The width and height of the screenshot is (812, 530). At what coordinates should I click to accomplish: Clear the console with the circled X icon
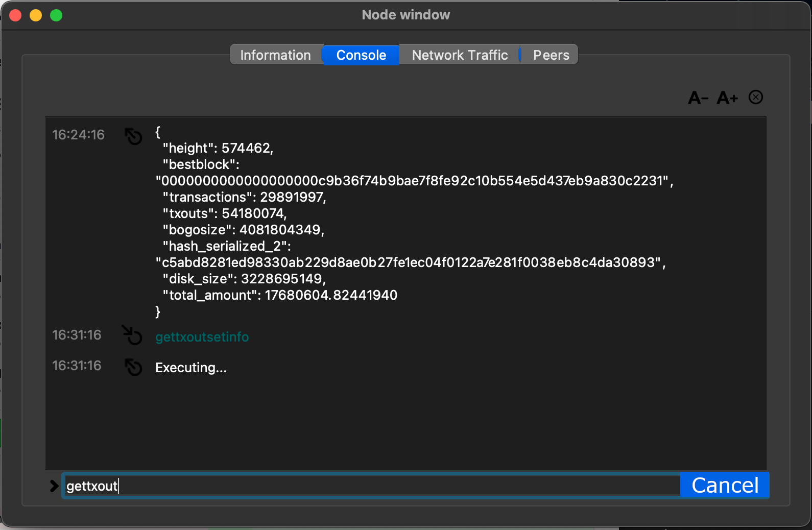coord(756,97)
